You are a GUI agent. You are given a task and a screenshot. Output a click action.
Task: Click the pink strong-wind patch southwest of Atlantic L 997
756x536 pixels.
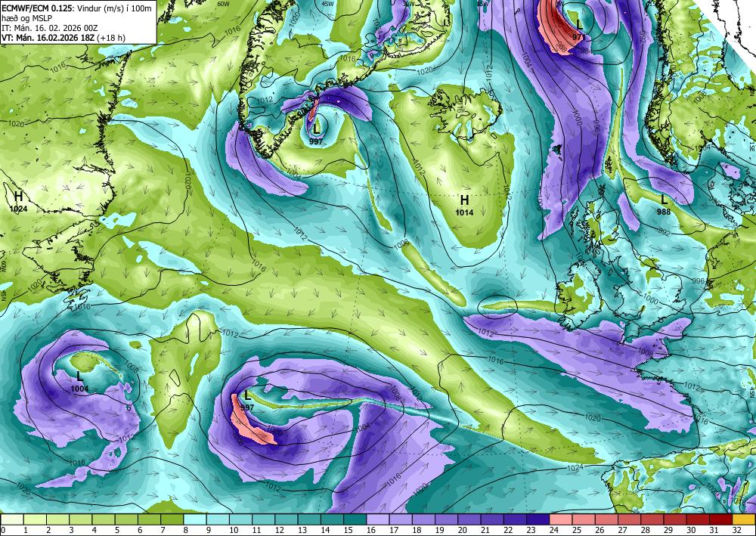pyautogui.click(x=249, y=424)
